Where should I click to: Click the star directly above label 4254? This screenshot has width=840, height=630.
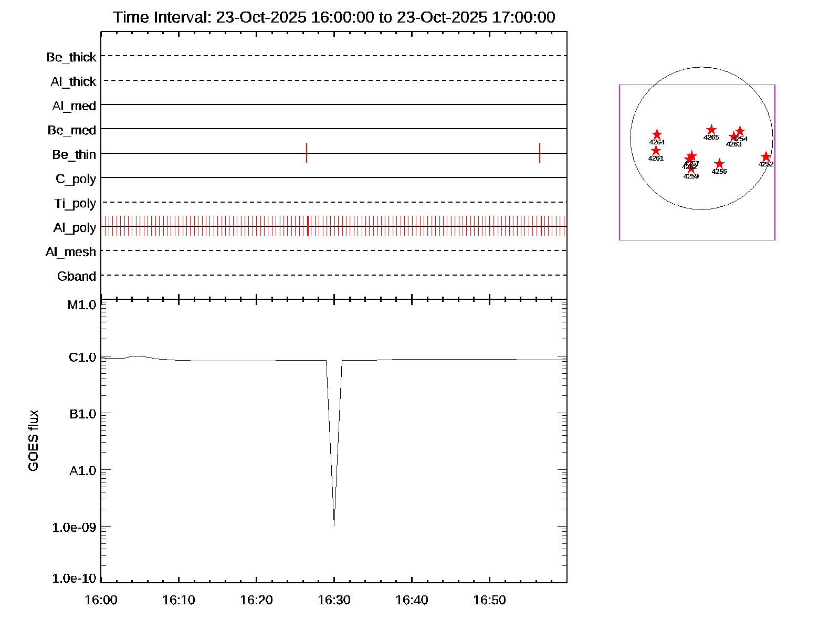click(x=740, y=131)
